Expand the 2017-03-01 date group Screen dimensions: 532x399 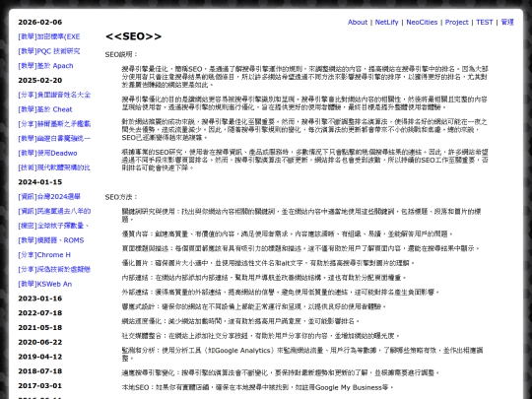pos(40,386)
